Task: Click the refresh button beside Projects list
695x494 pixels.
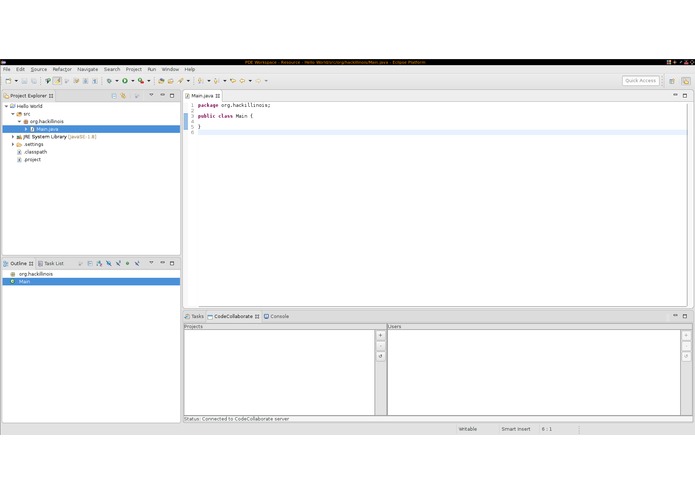Action: pyautogui.click(x=380, y=356)
